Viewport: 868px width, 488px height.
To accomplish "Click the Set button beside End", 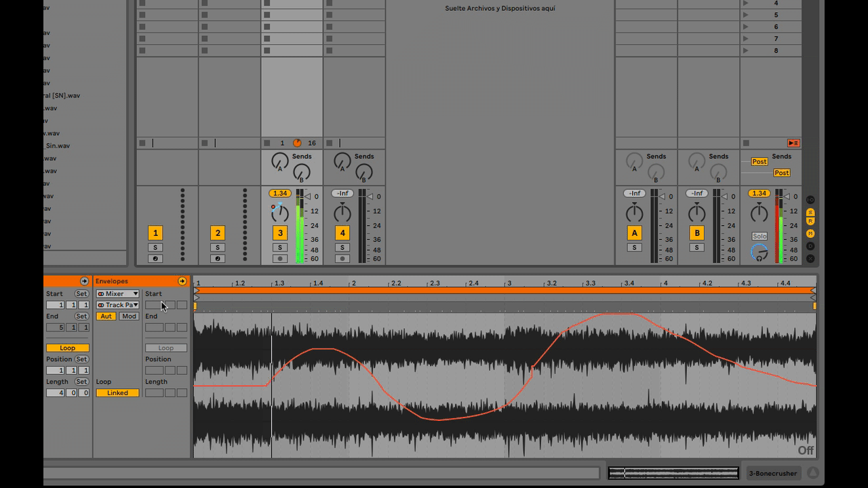I will click(81, 317).
